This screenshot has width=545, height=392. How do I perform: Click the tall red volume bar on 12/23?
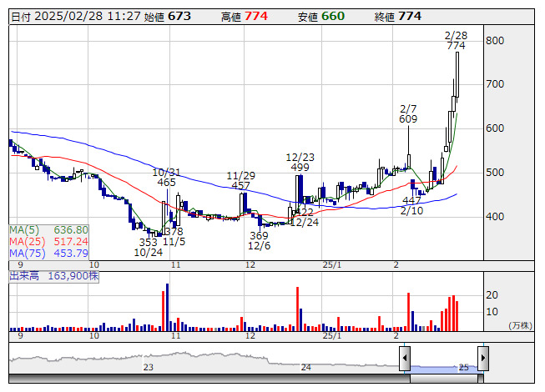pyautogui.click(x=297, y=309)
